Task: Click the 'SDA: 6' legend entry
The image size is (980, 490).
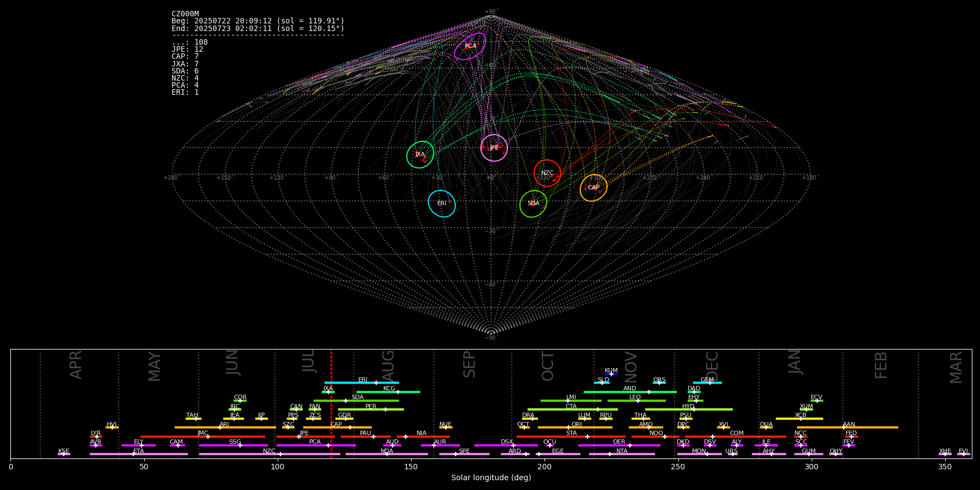Action: click(185, 71)
